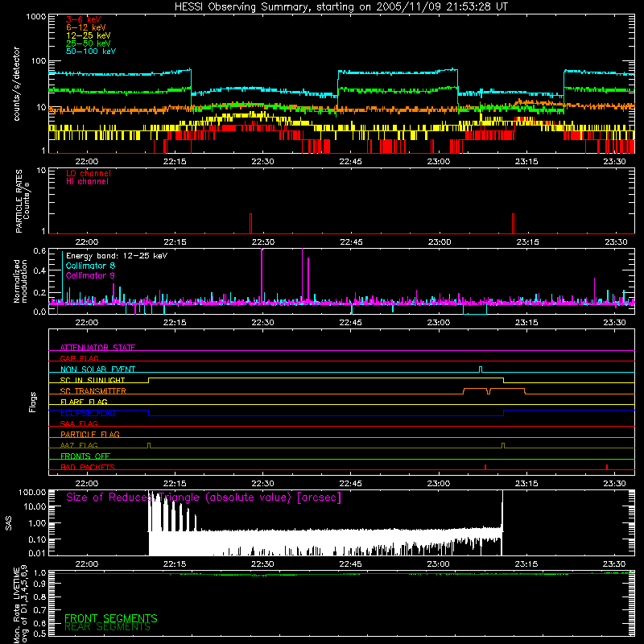
Task: Click 22:45 tick label under count rates
Action: point(350,162)
